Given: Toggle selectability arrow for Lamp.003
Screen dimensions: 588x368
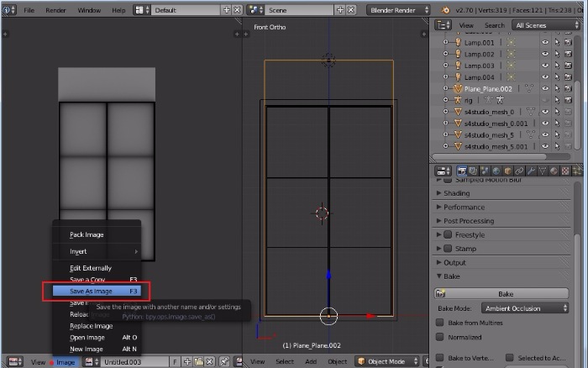Looking at the screenshot, I should (x=557, y=66).
